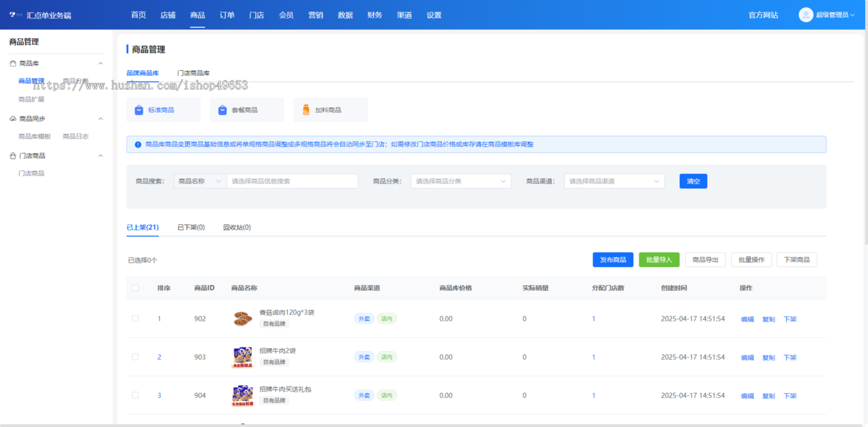
Task: Click the 外卖 tag of product 904
Action: click(363, 395)
